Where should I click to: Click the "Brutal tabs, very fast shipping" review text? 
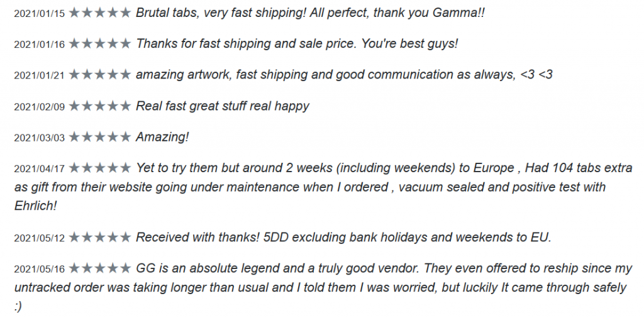(x=310, y=13)
